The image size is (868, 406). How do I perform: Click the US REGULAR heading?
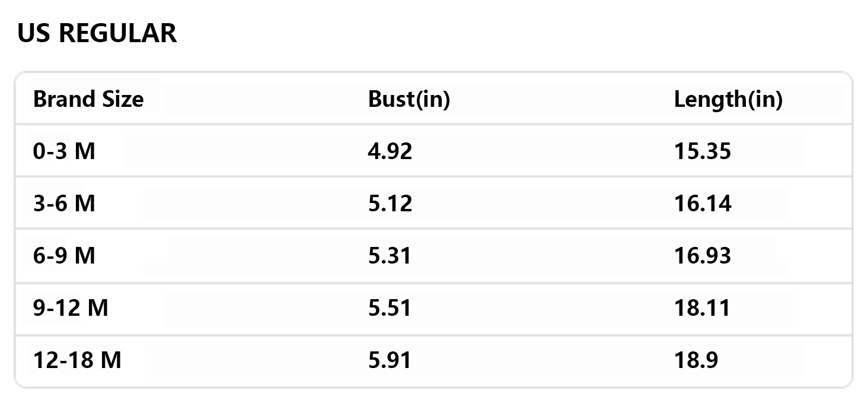coord(97,33)
